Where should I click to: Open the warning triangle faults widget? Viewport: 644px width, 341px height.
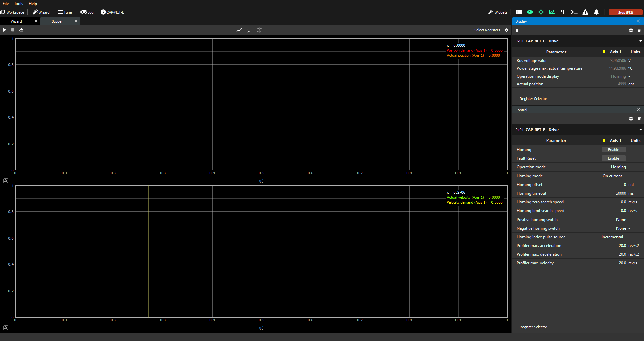585,12
